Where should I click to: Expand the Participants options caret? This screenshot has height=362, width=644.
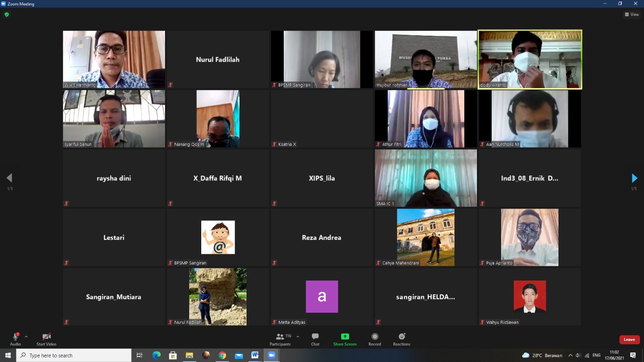(x=298, y=337)
